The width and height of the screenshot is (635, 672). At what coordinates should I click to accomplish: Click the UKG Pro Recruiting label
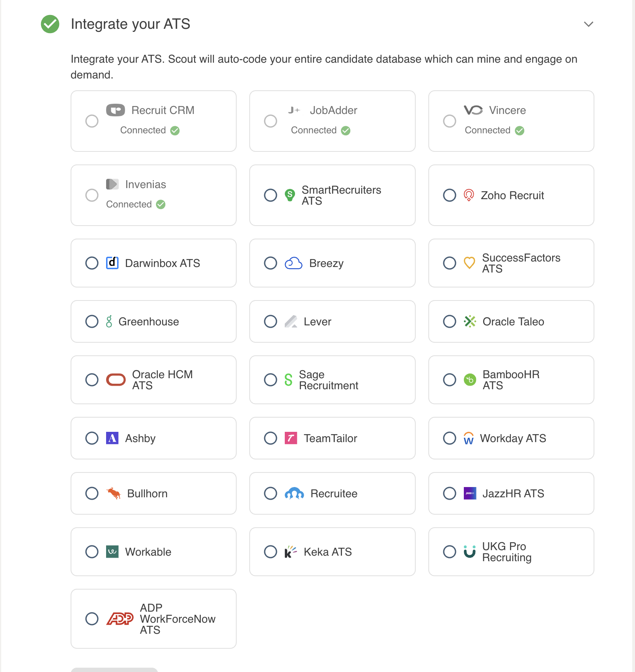point(507,552)
